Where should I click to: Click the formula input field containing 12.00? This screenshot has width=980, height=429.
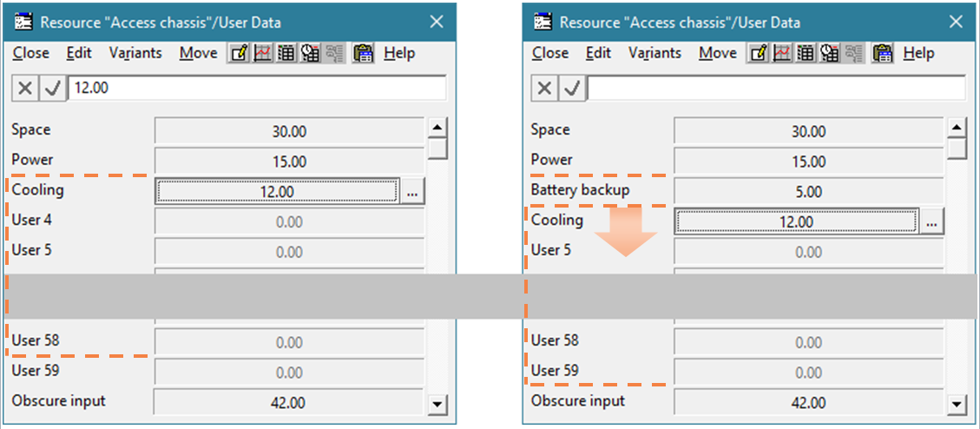pos(258,89)
